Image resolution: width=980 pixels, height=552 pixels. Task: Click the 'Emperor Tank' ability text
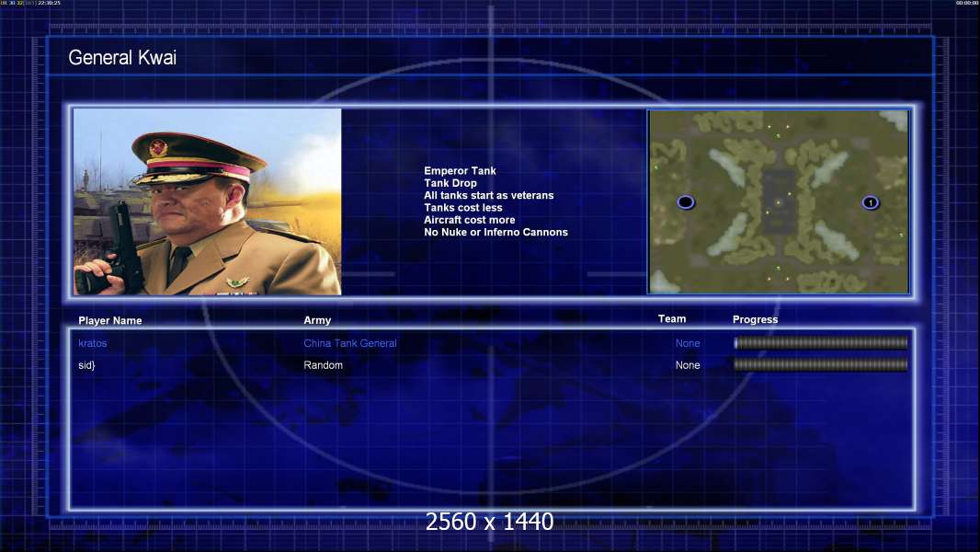[460, 171]
